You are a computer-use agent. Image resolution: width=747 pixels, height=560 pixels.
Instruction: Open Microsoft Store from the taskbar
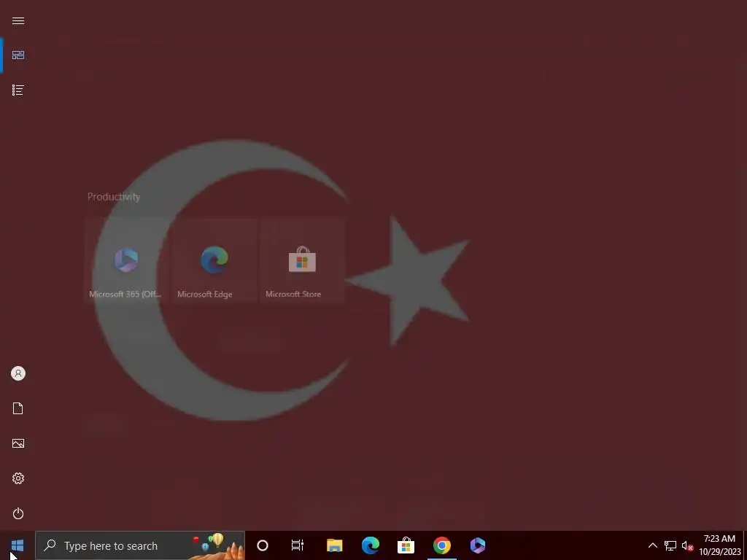(x=406, y=545)
